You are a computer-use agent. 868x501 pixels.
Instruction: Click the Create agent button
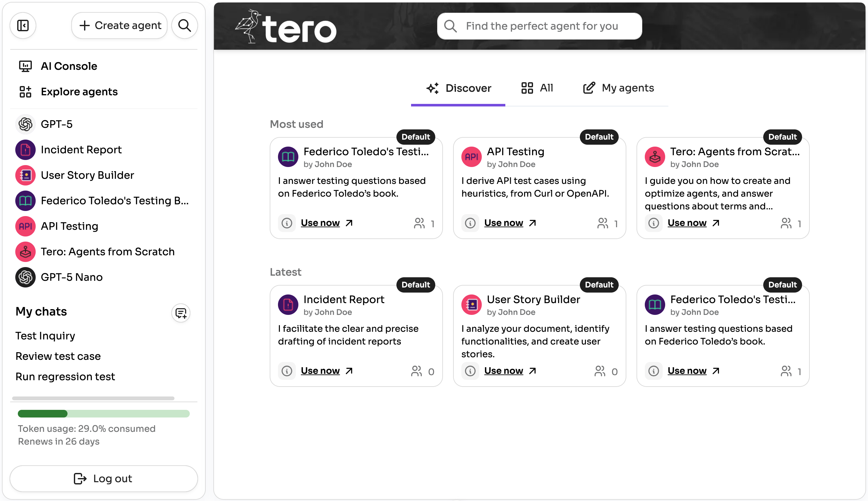(120, 25)
